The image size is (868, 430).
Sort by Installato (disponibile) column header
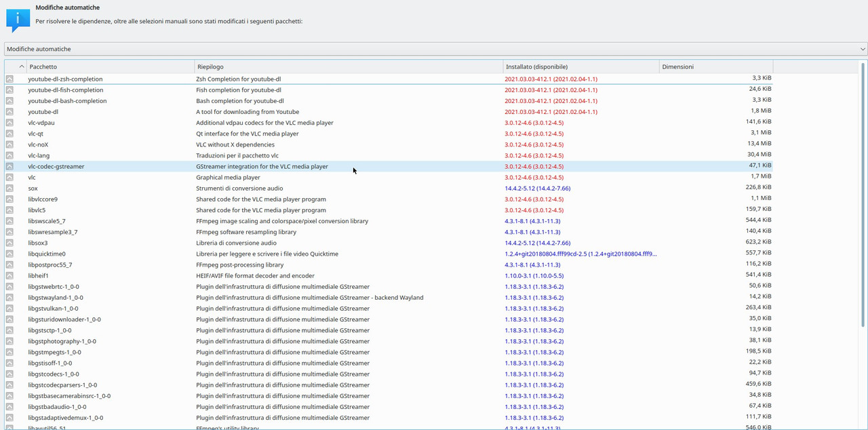581,66
